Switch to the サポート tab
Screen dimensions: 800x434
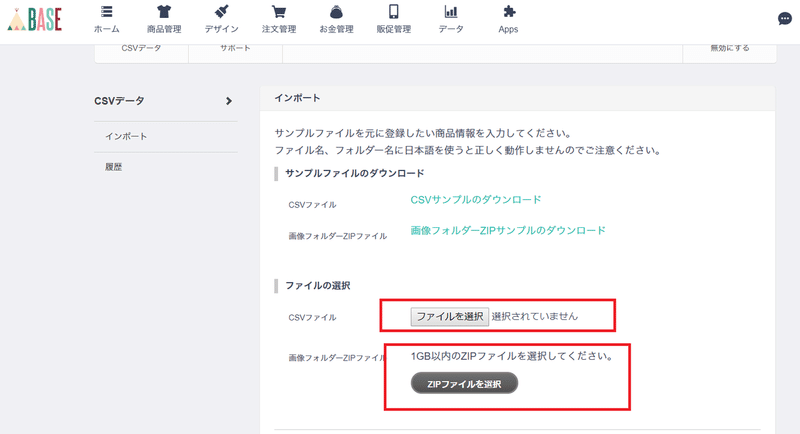pyautogui.click(x=235, y=50)
